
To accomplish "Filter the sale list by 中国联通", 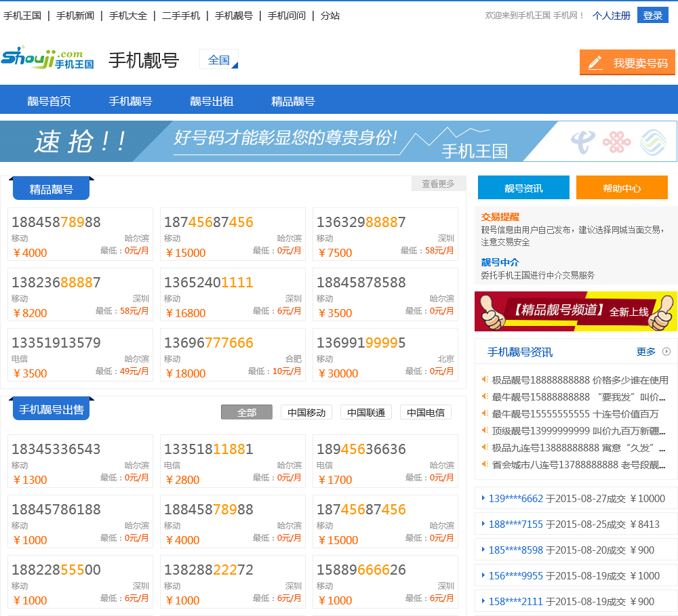I will [x=365, y=412].
